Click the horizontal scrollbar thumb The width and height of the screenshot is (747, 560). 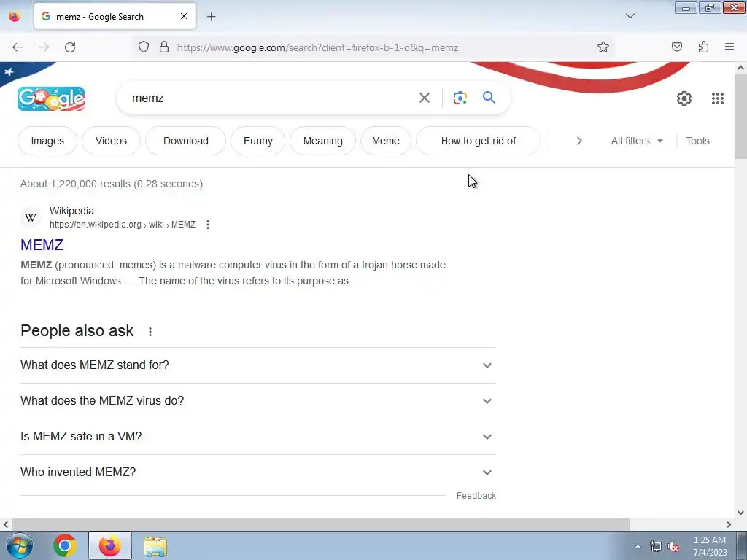pos(320,524)
